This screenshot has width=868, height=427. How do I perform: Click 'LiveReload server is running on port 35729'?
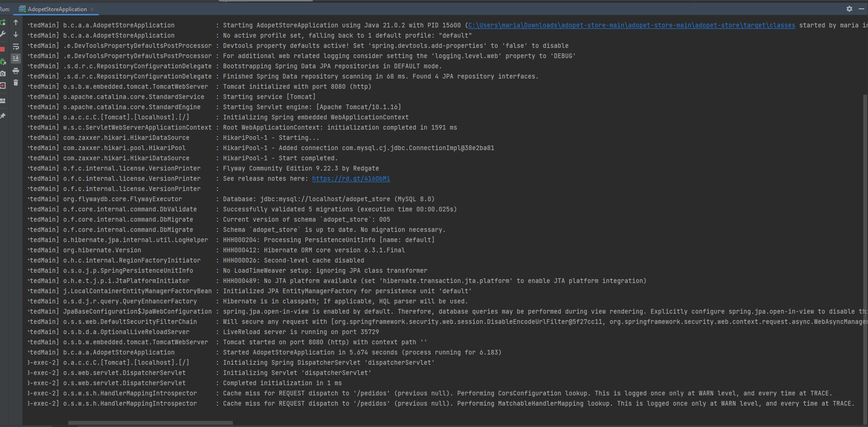pos(301,332)
